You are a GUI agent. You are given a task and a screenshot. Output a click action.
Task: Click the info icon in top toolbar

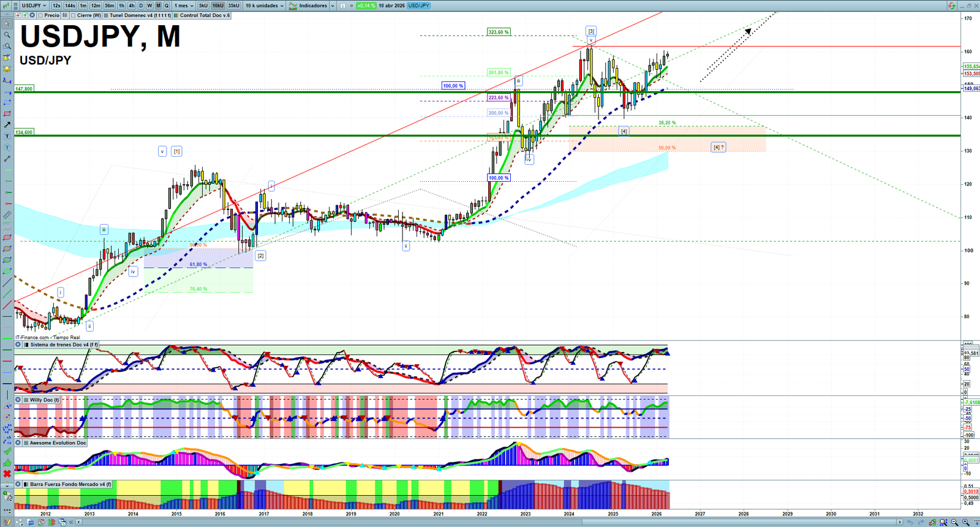tap(344, 6)
